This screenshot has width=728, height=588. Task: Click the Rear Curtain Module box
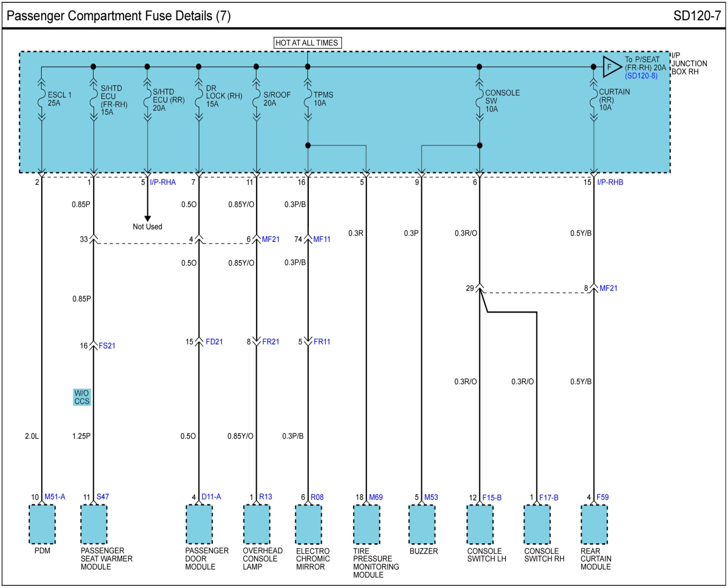[x=594, y=524]
